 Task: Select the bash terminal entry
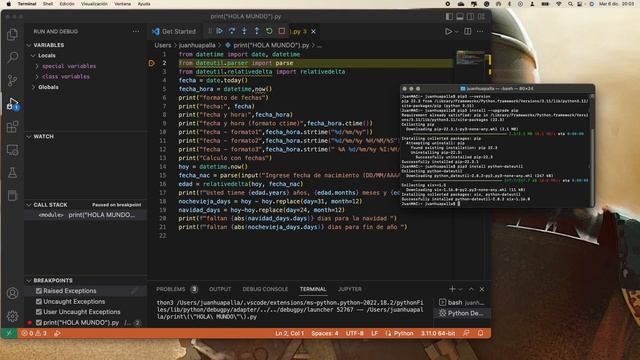462,302
